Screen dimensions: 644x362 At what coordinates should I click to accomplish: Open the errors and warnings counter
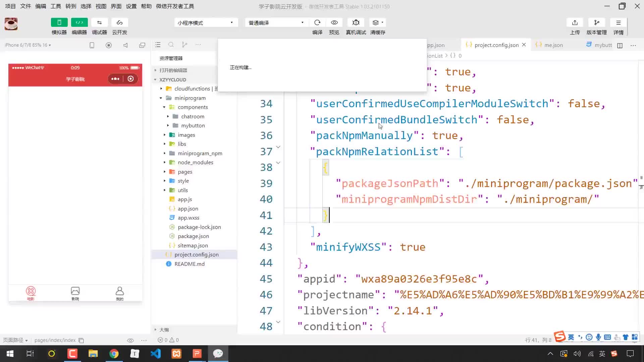168,340
